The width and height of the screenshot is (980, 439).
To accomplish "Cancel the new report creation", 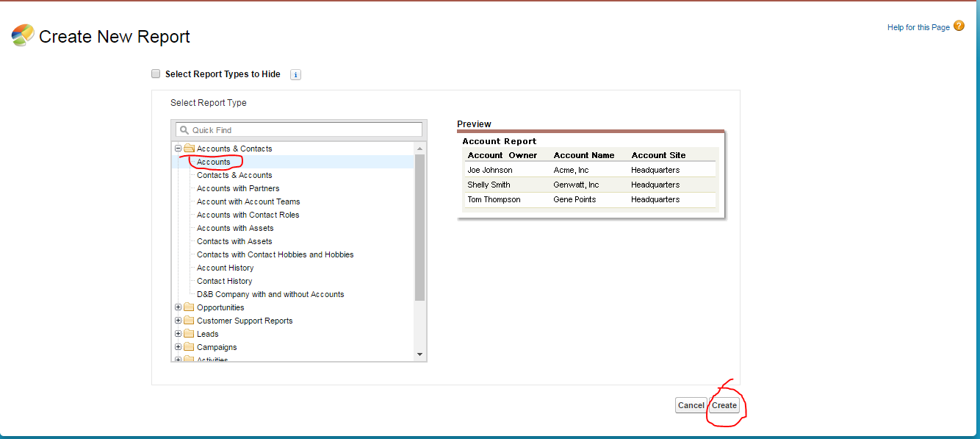I will click(691, 405).
